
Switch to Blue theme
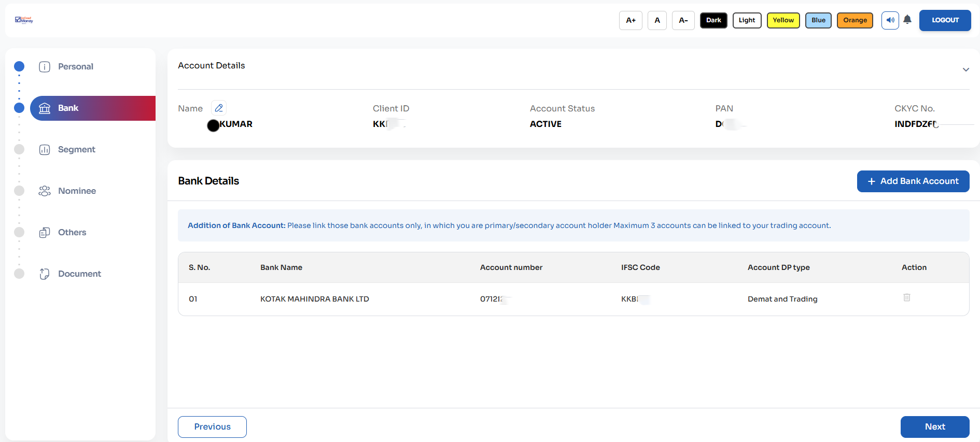pyautogui.click(x=818, y=20)
